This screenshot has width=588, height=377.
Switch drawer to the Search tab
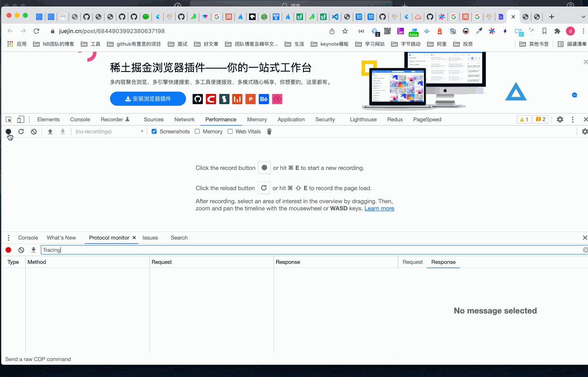(x=179, y=238)
